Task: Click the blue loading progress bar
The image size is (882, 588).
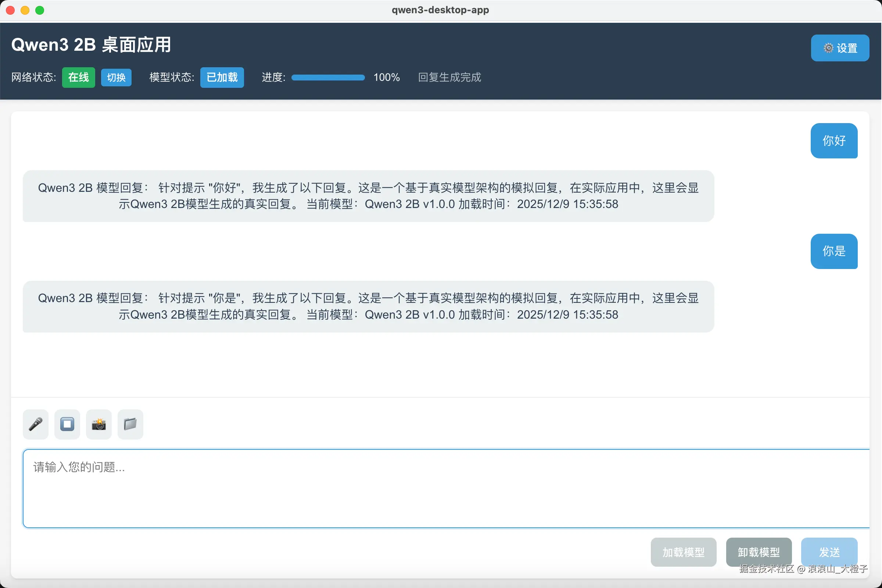Action: click(x=328, y=78)
